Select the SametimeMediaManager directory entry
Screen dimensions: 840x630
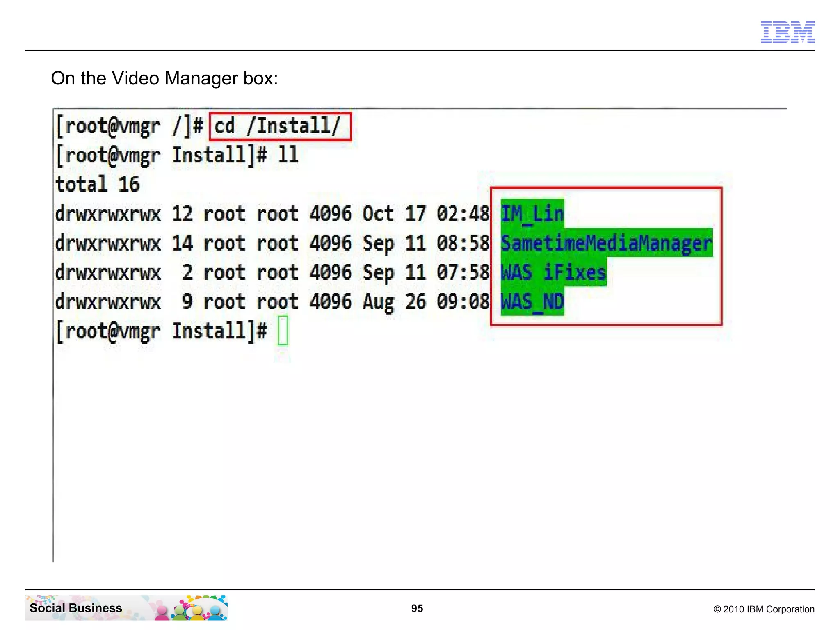click(x=606, y=243)
